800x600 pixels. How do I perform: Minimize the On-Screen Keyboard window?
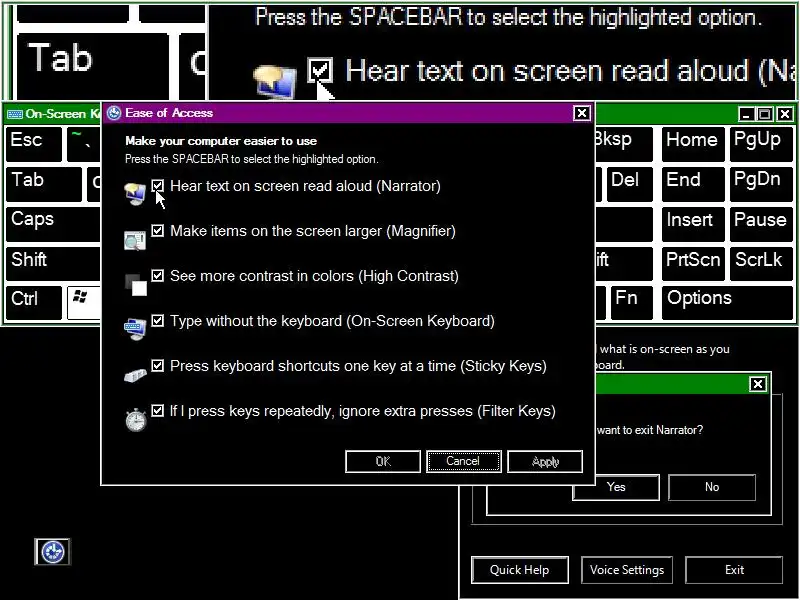tap(746, 114)
